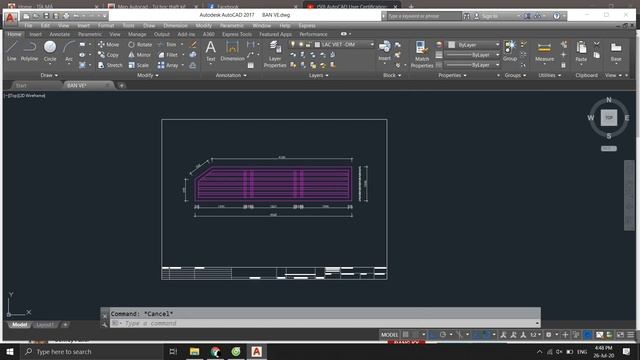
Task: Toggle the ribbon display state button
Action: point(344,34)
